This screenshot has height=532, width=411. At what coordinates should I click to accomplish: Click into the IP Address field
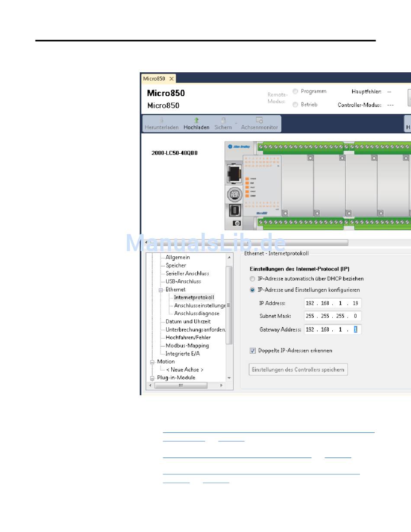click(333, 303)
